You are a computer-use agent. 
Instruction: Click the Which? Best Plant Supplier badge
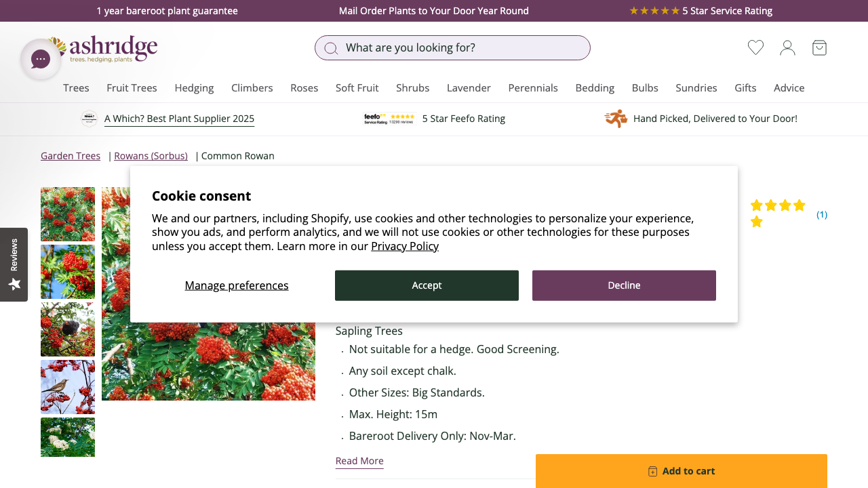[89, 119]
